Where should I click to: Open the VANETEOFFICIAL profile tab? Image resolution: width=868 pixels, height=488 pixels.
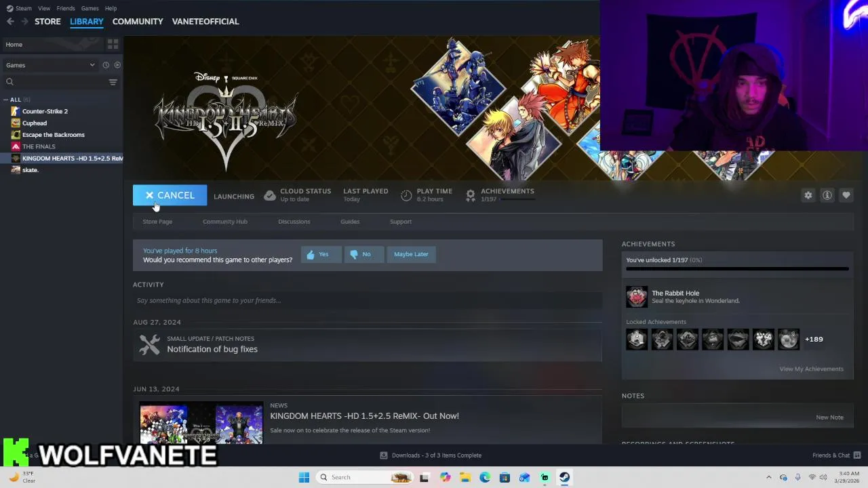pos(205,22)
